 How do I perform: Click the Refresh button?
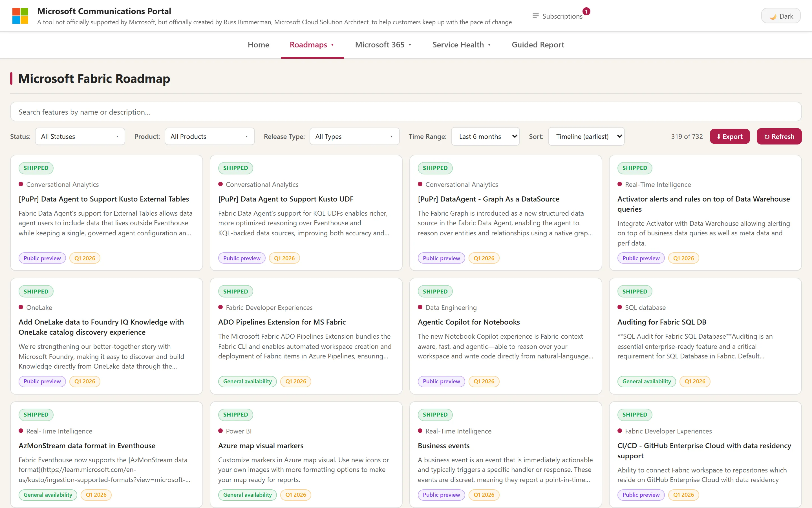(x=779, y=136)
